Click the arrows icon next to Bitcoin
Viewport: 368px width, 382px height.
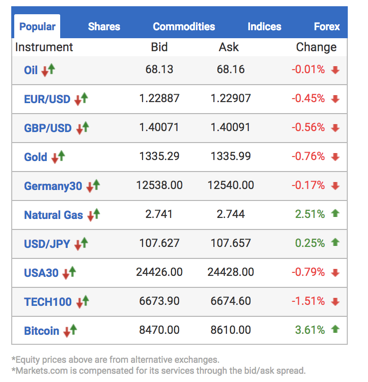(70, 331)
